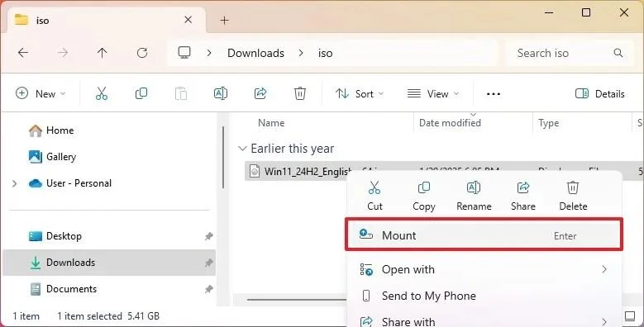Click the pin icon beside Downloads
644x327 pixels.
pos(208,263)
